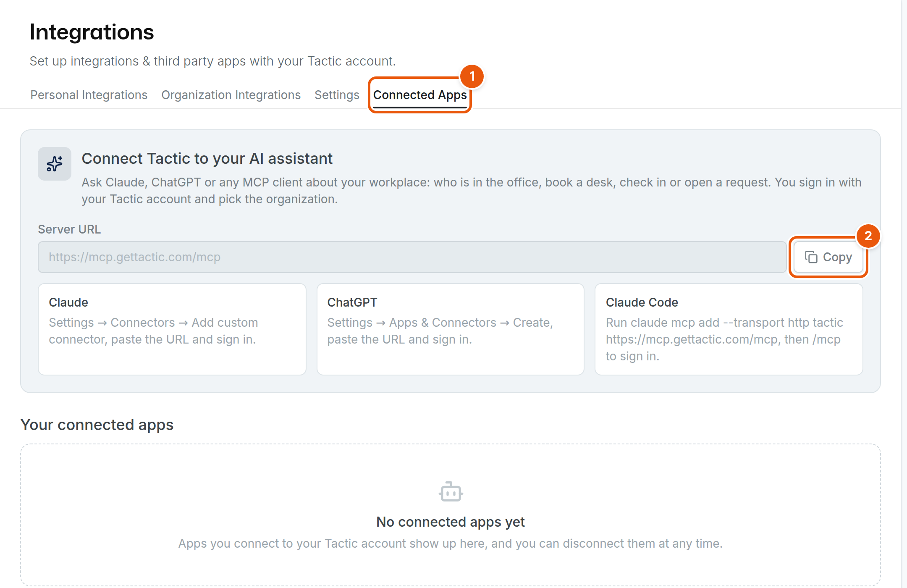Select the Connected Apps tab
Screen dimensions: 907x588
(420, 95)
